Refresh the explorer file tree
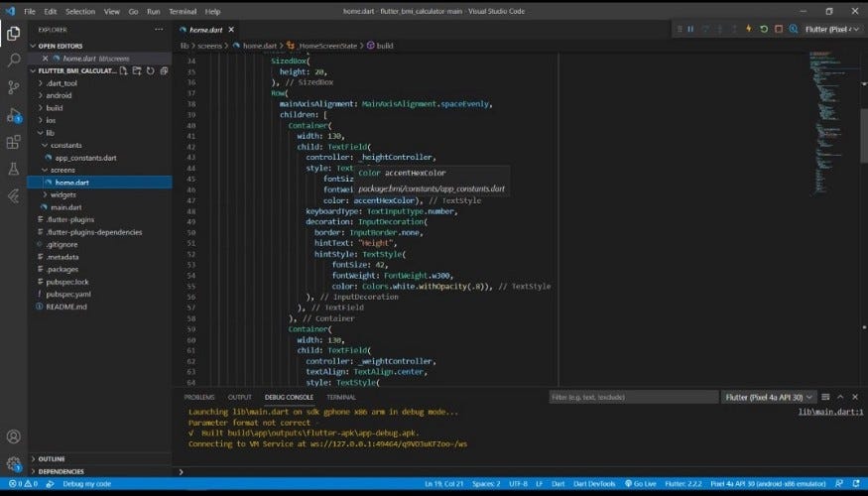This screenshot has width=868, height=496. pos(150,70)
